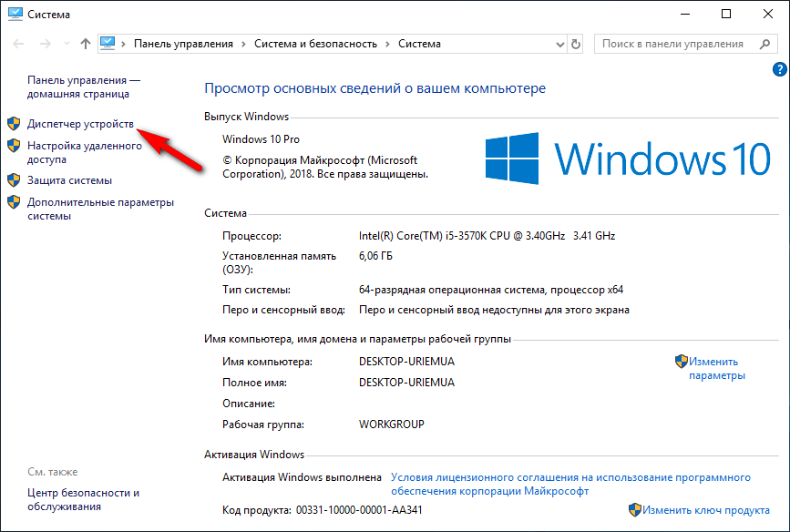Click shield icon beside Дополнительные параметры системы
790x532 pixels.
[14, 202]
